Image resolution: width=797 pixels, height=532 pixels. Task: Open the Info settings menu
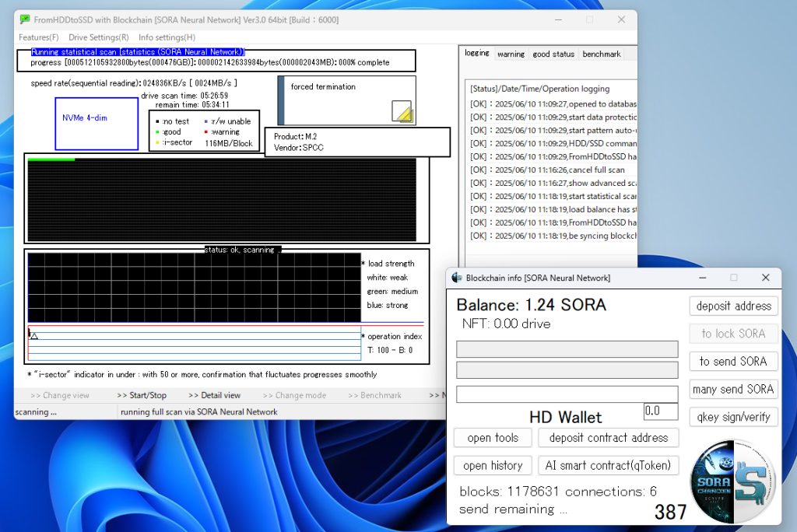pyautogui.click(x=167, y=37)
